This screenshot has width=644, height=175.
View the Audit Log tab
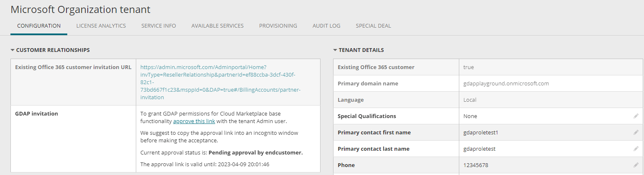pos(326,26)
